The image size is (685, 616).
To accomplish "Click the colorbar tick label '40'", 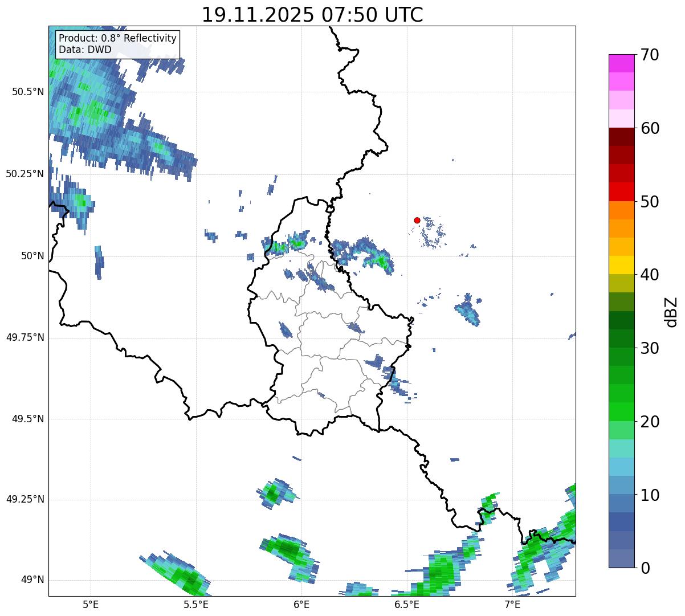I will tap(650, 275).
